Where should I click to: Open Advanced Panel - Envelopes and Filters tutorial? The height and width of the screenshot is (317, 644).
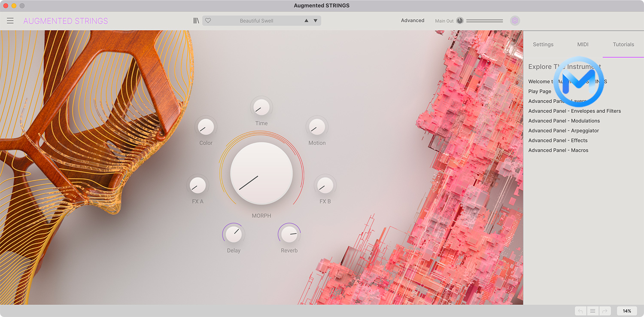[574, 111]
